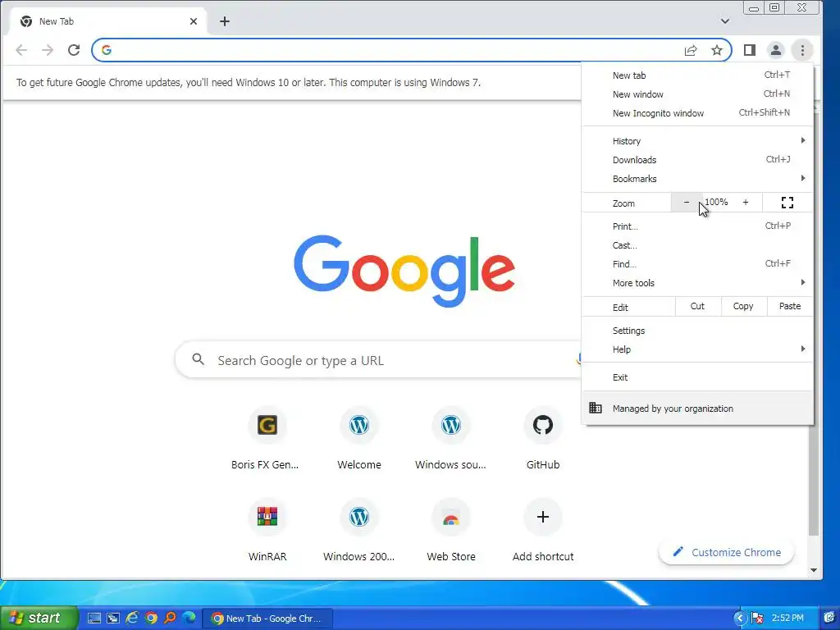The height and width of the screenshot is (630, 840).
Task: Click Managed by your organization
Action: click(697, 409)
